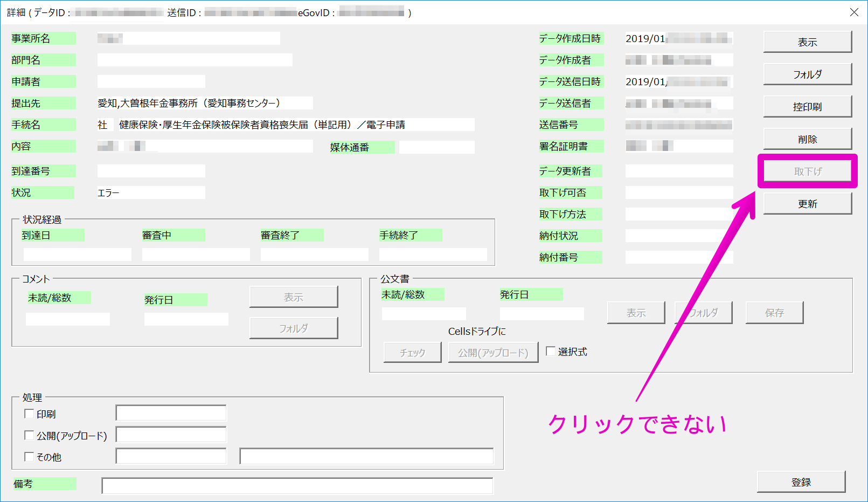The image size is (868, 502).
Task: Click 公文書 発行日 field
Action: [542, 314]
